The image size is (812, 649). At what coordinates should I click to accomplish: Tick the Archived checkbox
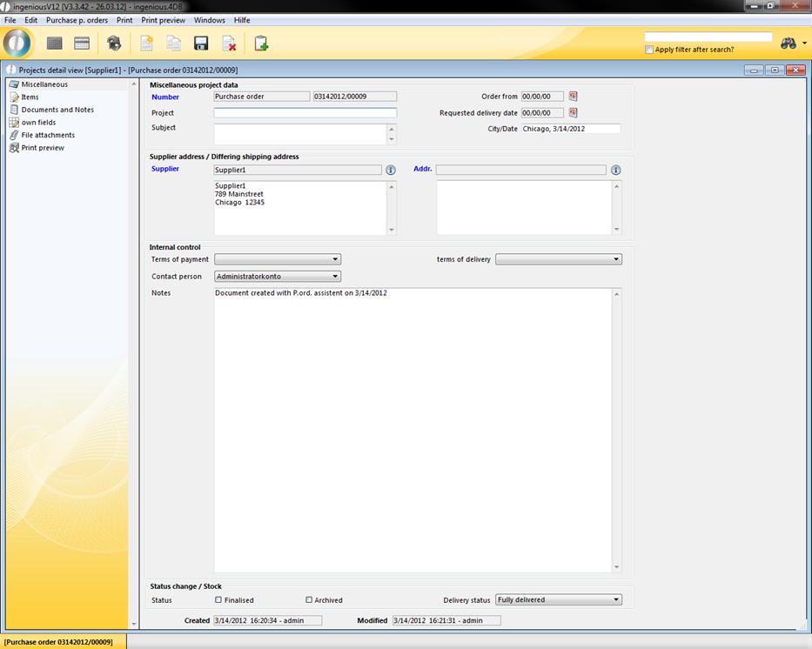309,599
